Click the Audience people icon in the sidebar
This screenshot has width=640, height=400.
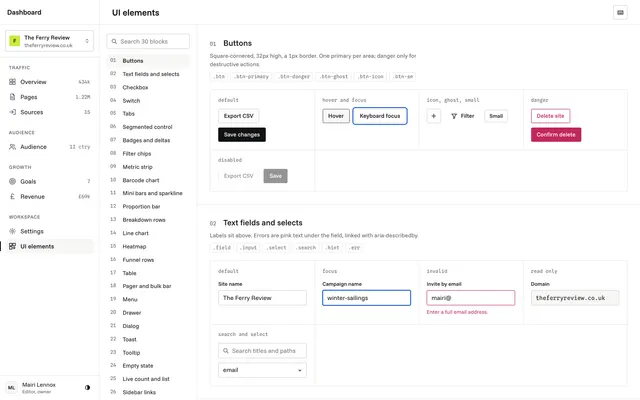click(x=13, y=147)
